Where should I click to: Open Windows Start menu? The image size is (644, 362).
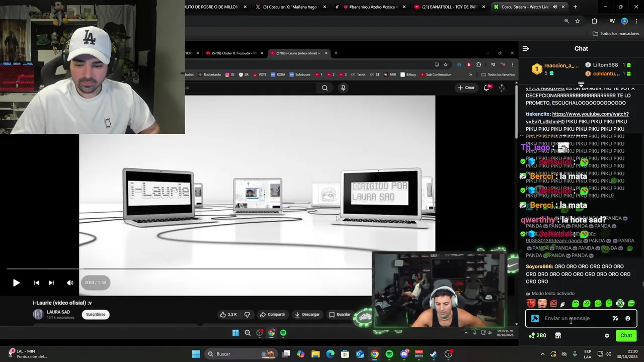click(196, 354)
